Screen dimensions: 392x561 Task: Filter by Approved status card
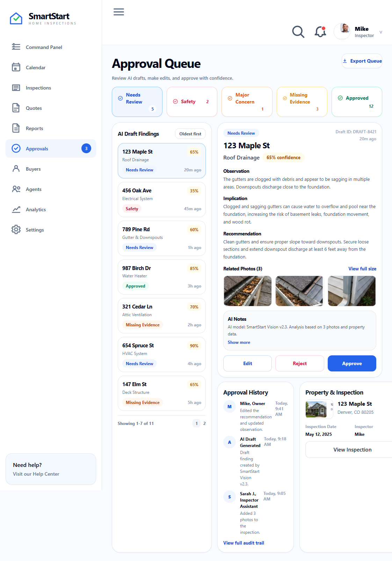(x=357, y=102)
